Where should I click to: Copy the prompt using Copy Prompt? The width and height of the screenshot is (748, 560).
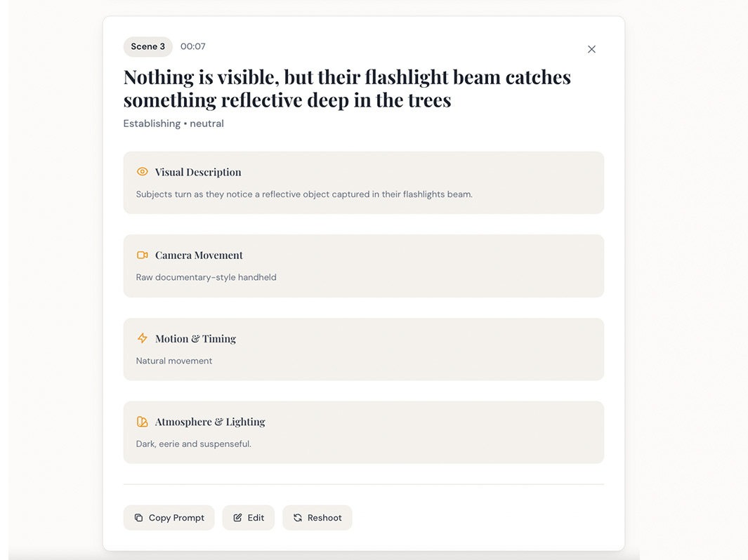click(169, 517)
